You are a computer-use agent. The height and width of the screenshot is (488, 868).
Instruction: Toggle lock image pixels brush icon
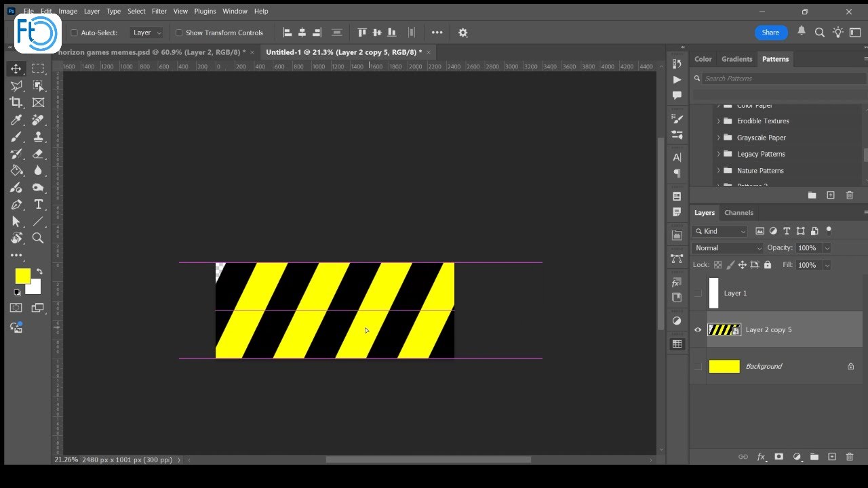click(x=730, y=265)
